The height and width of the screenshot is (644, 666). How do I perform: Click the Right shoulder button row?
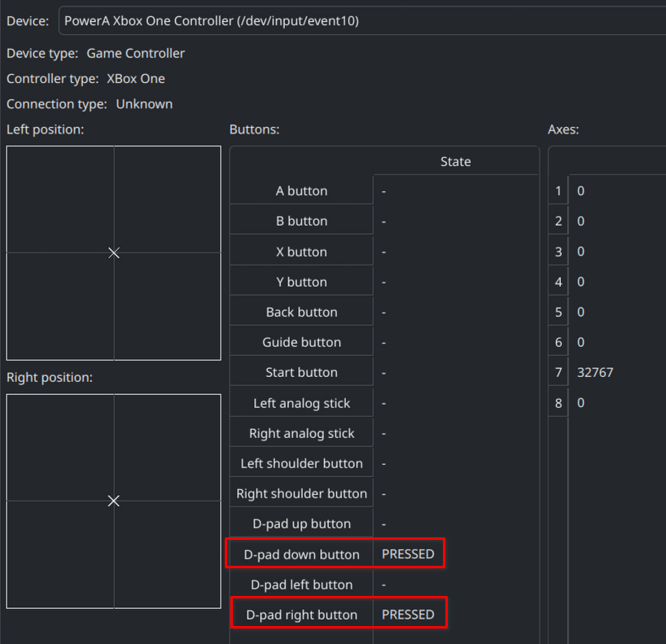coord(301,493)
